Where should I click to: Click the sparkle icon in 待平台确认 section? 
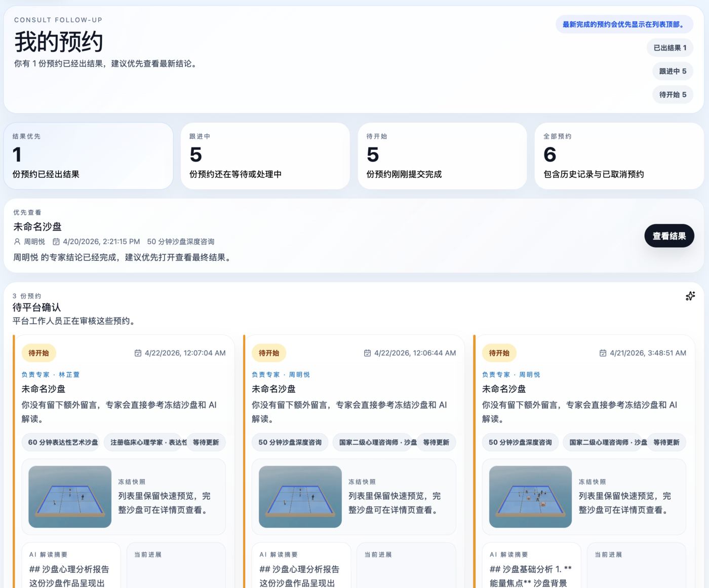(x=690, y=296)
